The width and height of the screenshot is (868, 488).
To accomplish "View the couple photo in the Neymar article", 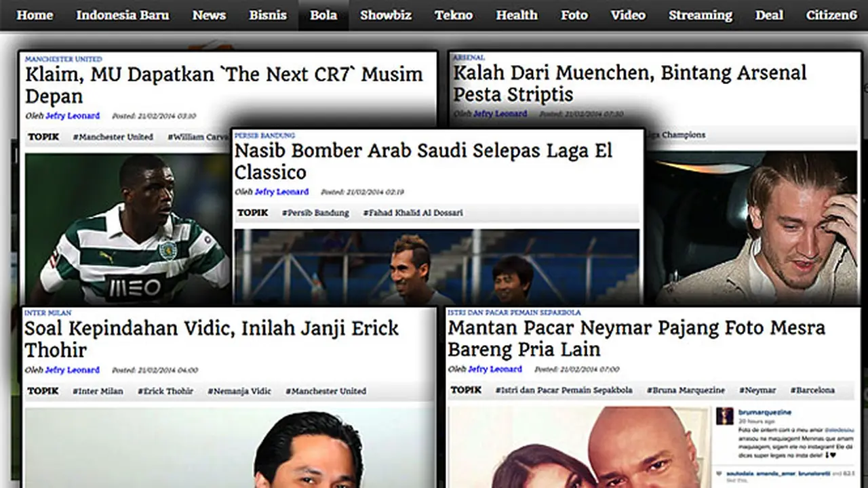I will pyautogui.click(x=579, y=447).
